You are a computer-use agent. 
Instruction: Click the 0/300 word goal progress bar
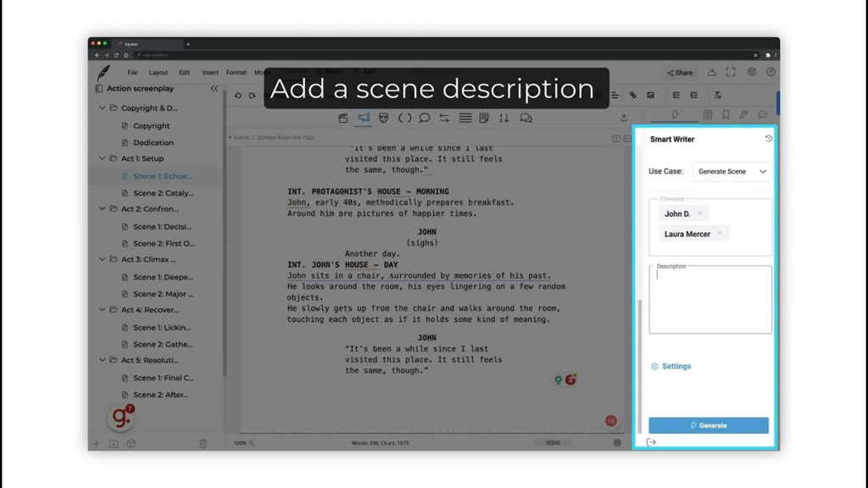point(553,442)
